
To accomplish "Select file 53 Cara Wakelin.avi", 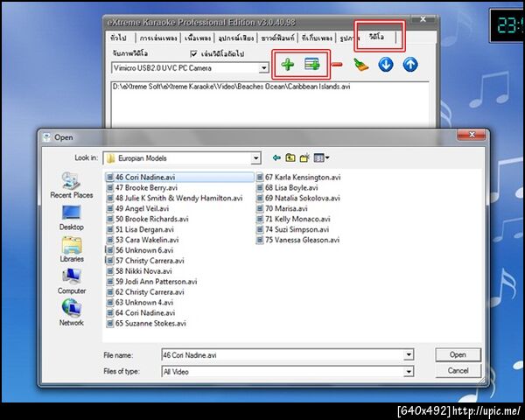I will (143, 240).
